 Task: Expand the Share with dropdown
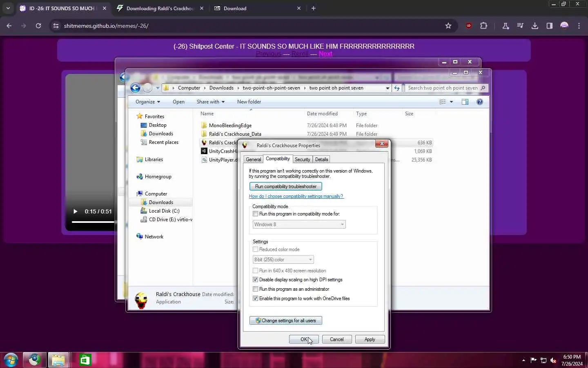pos(210,102)
